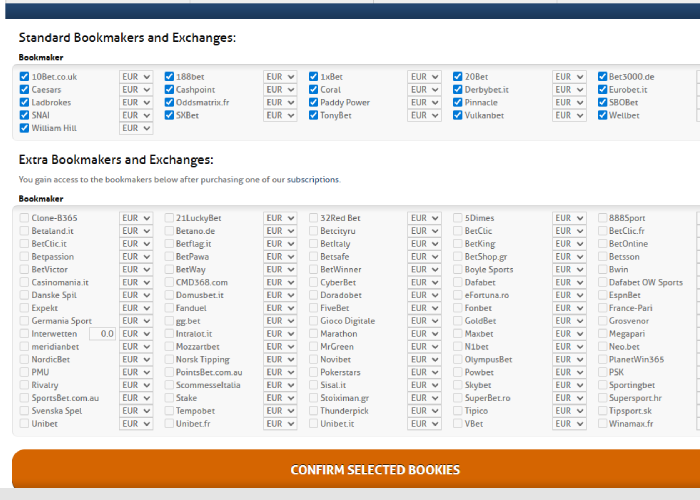Click the Stoiximan.gr label
The width and height of the screenshot is (700, 500).
pyautogui.click(x=344, y=398)
